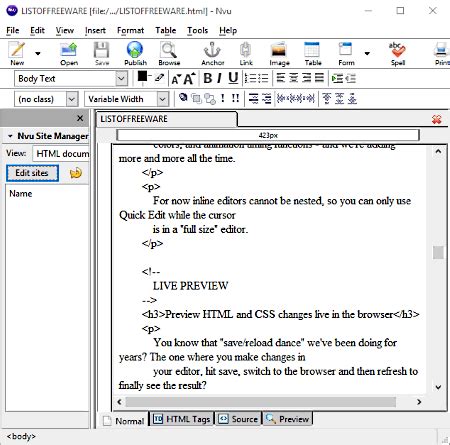
Task: Select the LISTOFFREEWARE document tab
Action: tap(167, 119)
